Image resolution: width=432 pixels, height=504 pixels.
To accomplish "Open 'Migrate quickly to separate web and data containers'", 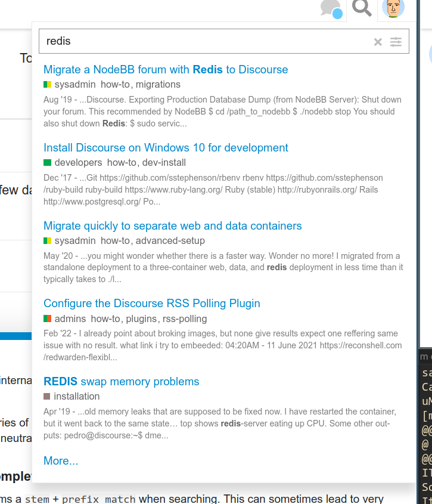I will pos(172,225).
